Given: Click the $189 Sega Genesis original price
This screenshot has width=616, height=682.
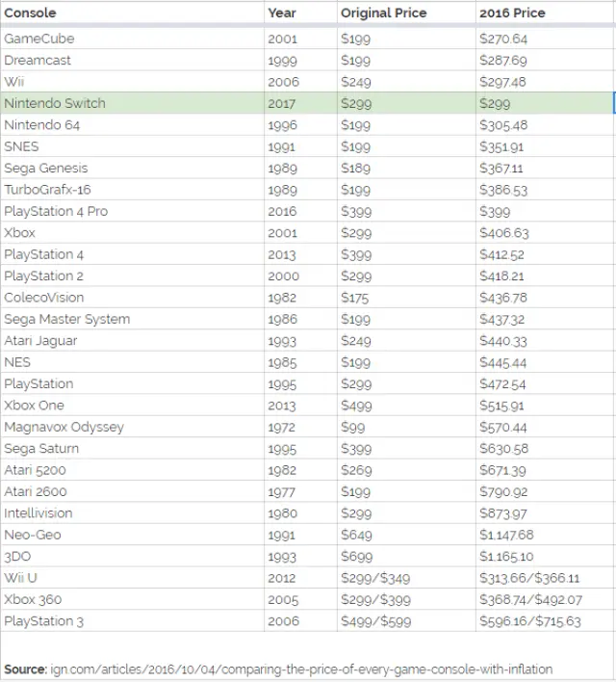Looking at the screenshot, I should click(355, 169).
